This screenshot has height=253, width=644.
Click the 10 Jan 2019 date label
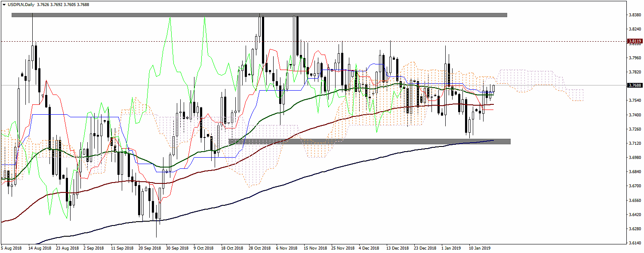coord(479,248)
